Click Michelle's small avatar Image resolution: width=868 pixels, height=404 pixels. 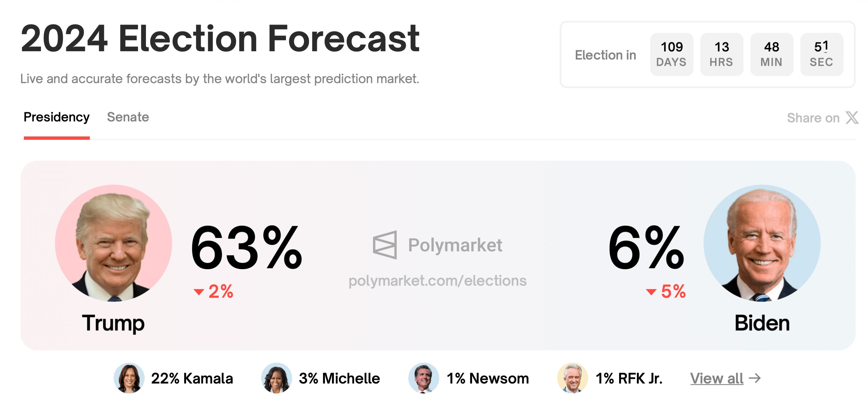pyautogui.click(x=276, y=378)
